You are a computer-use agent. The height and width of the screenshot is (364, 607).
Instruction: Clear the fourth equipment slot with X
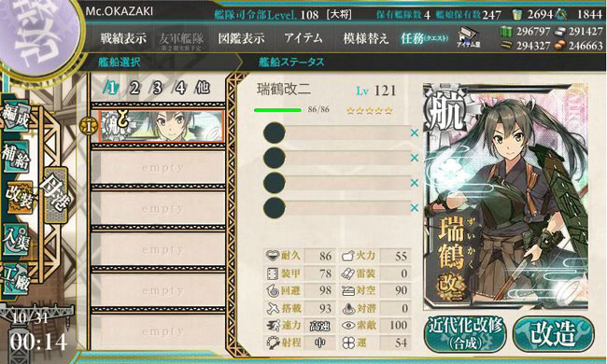point(415,208)
